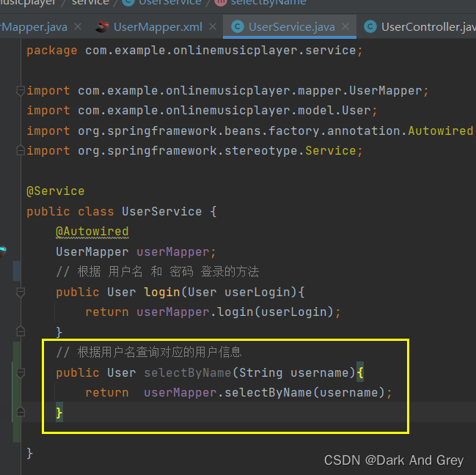The image size is (476, 475).
Task: Click the class icon on UserService.java tab
Action: 238,26
